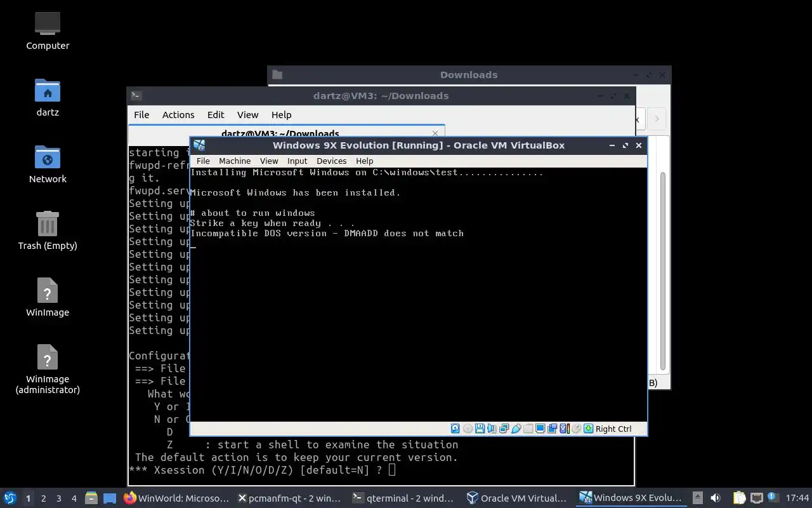Click the 'Incompatible DOS version' line in VM
The height and width of the screenshot is (508, 812).
[x=327, y=233]
